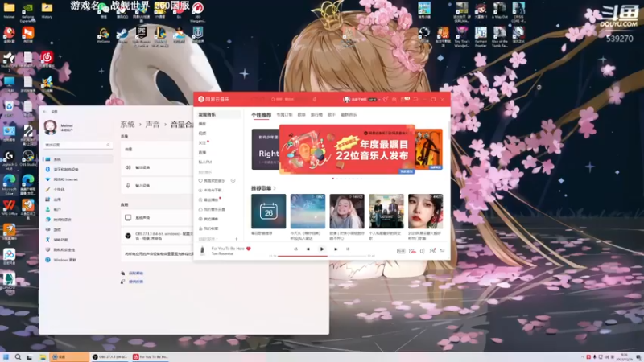This screenshot has width=644, height=362.
Task: Skip to the next track
Action: tap(336, 249)
